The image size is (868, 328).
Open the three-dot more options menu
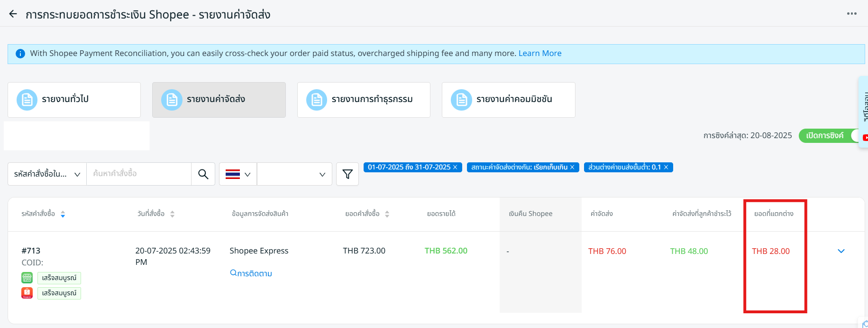(x=851, y=14)
